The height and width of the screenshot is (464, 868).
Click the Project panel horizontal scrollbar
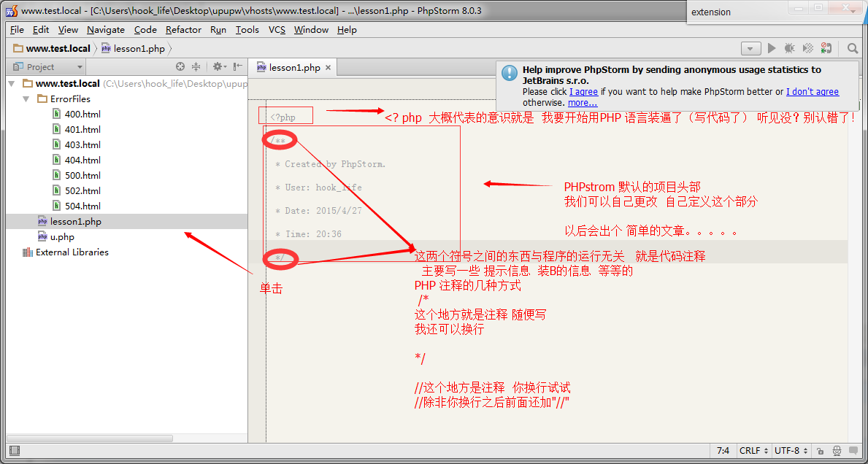(x=90, y=438)
